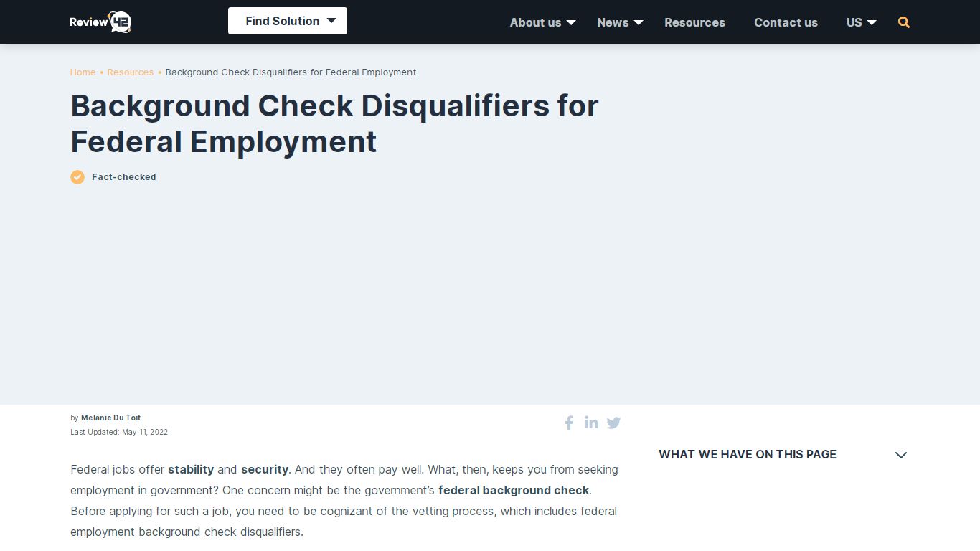Share the article on LinkedIn
The height and width of the screenshot is (551, 980).
coord(591,423)
